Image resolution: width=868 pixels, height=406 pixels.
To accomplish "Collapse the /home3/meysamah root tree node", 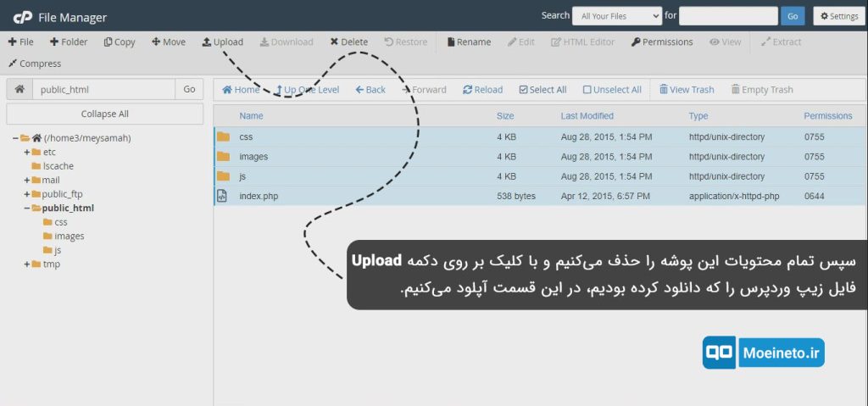I will click(15, 138).
